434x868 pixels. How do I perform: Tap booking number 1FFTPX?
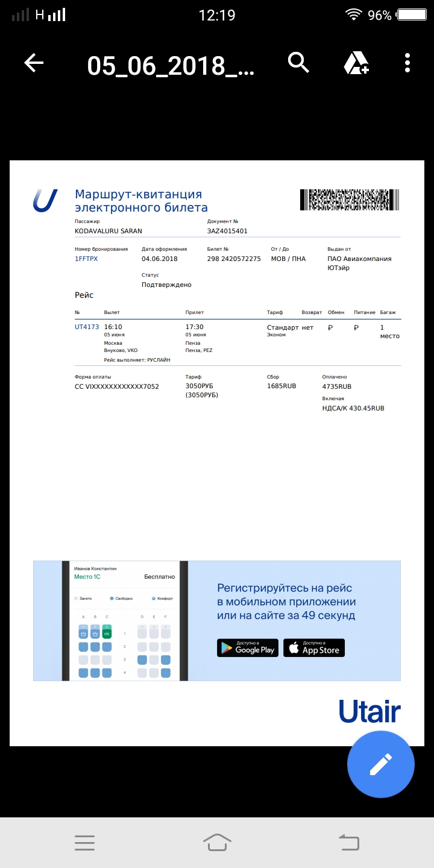coord(86,259)
